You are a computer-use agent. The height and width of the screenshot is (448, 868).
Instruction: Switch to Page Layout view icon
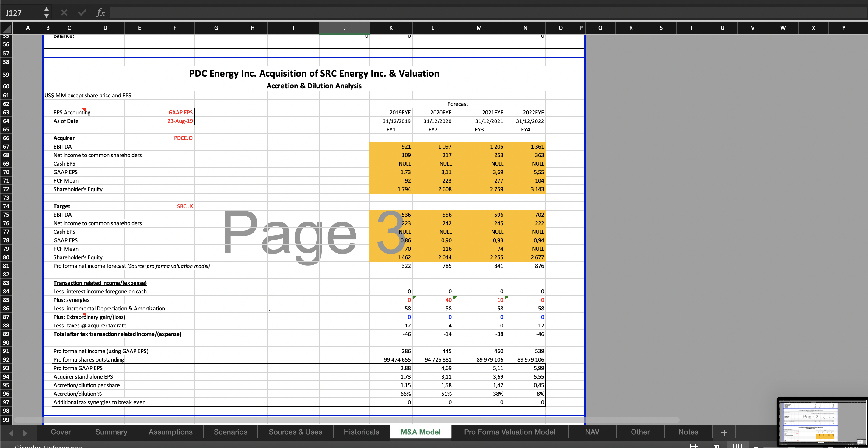coord(716,446)
